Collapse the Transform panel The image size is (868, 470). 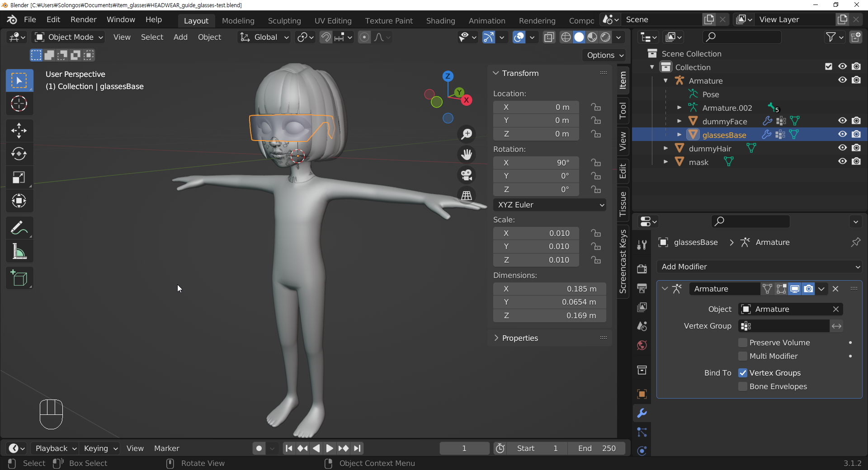(x=496, y=73)
